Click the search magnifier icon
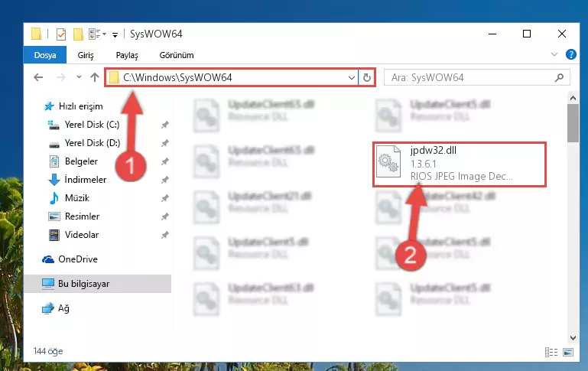 (x=559, y=78)
